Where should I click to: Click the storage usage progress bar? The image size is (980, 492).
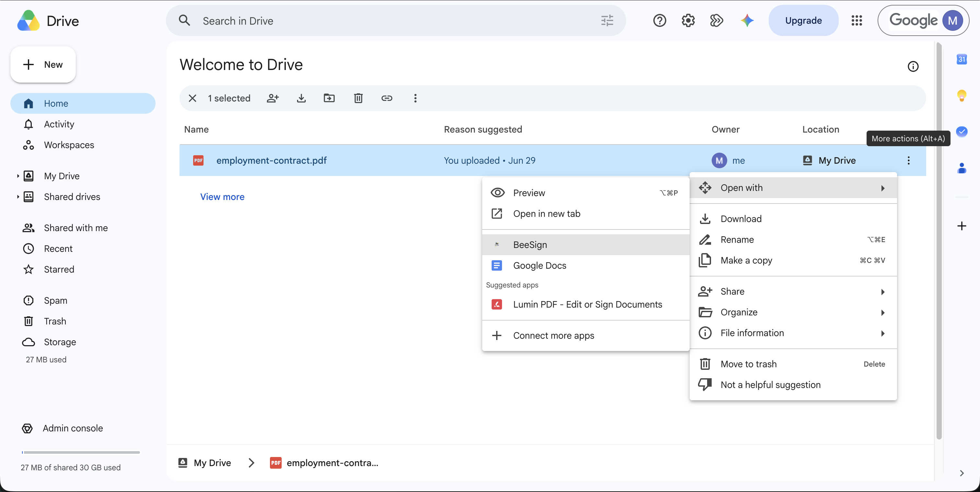click(81, 452)
